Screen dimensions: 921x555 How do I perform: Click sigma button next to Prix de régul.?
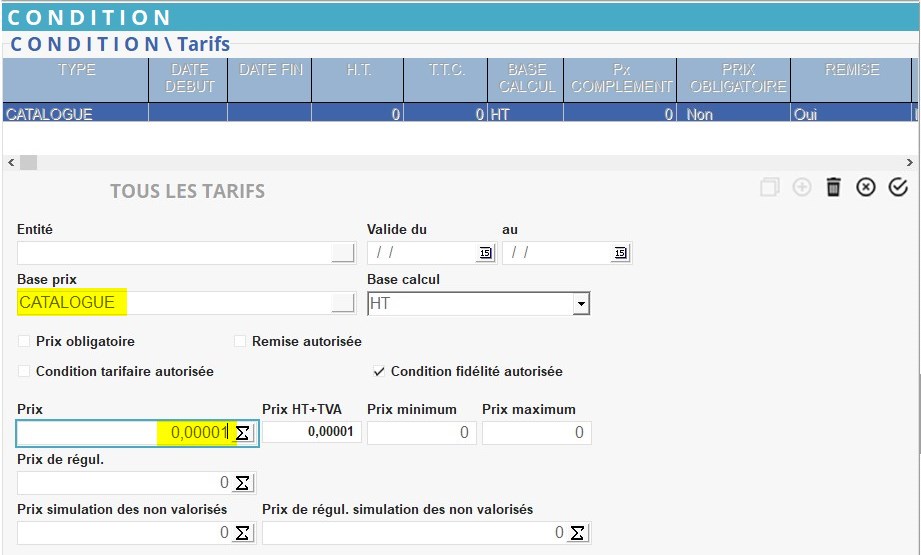pos(242,483)
